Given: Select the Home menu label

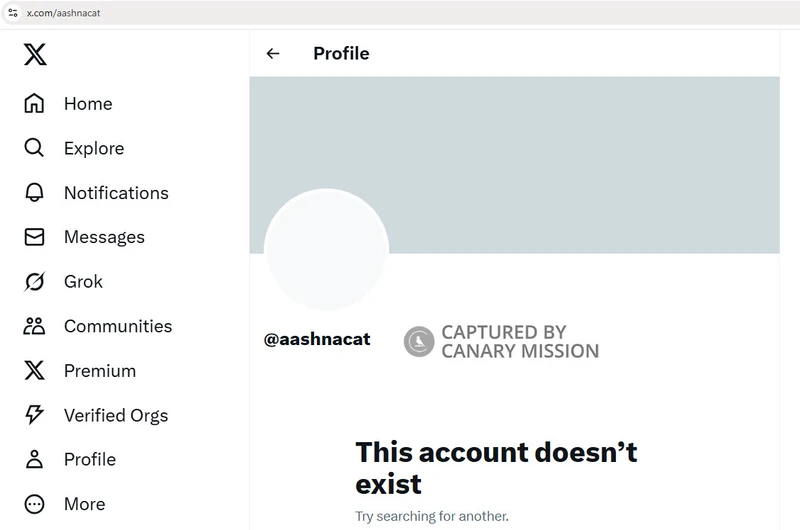Looking at the screenshot, I should [x=88, y=104].
